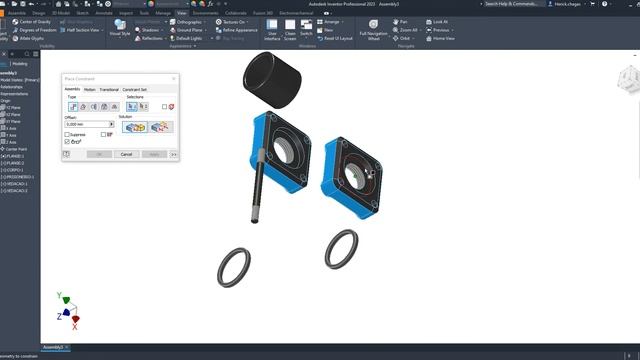Image resolution: width=640 pixels, height=360 pixels.
Task: Open Previous view dropdown
Action: 452,30
